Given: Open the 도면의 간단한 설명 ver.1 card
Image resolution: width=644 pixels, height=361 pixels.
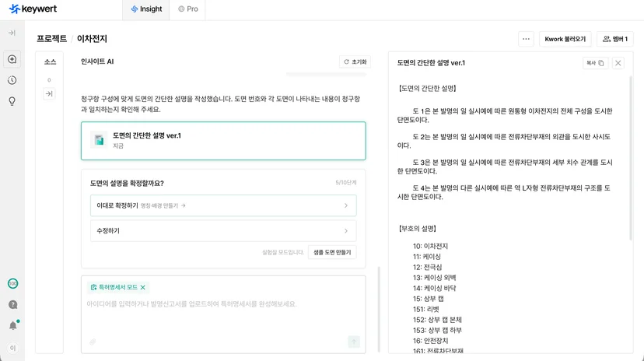Looking at the screenshot, I should (x=223, y=141).
